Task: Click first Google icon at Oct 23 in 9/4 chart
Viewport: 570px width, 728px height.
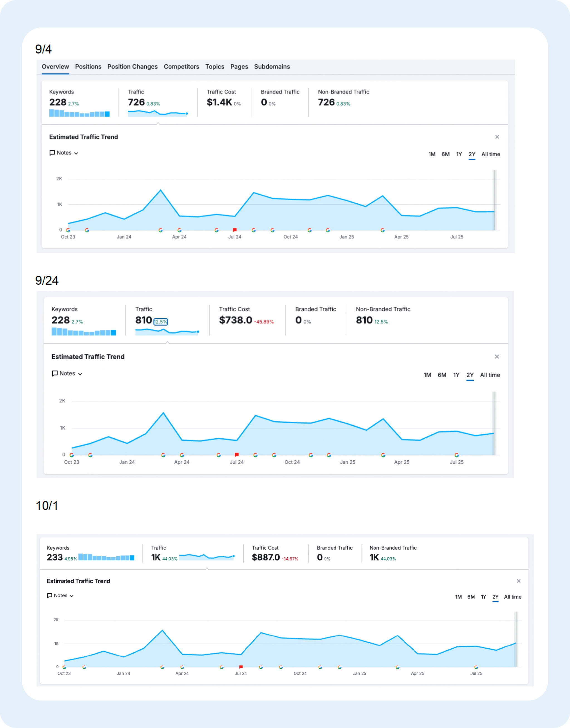Action: (x=68, y=230)
